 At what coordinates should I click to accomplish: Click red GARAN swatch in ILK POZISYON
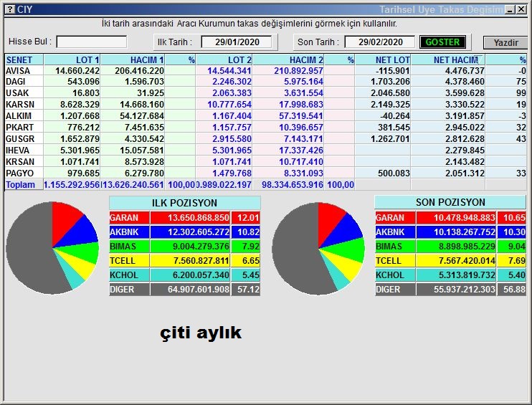click(128, 218)
